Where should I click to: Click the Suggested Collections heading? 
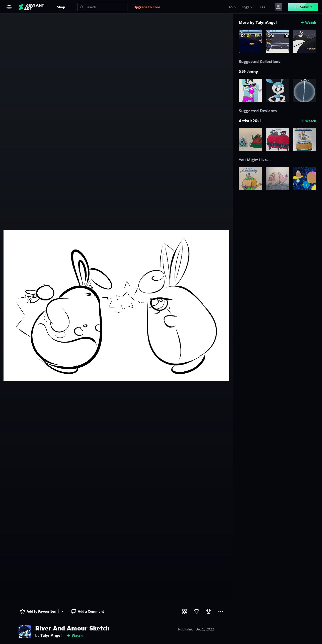coord(259,61)
